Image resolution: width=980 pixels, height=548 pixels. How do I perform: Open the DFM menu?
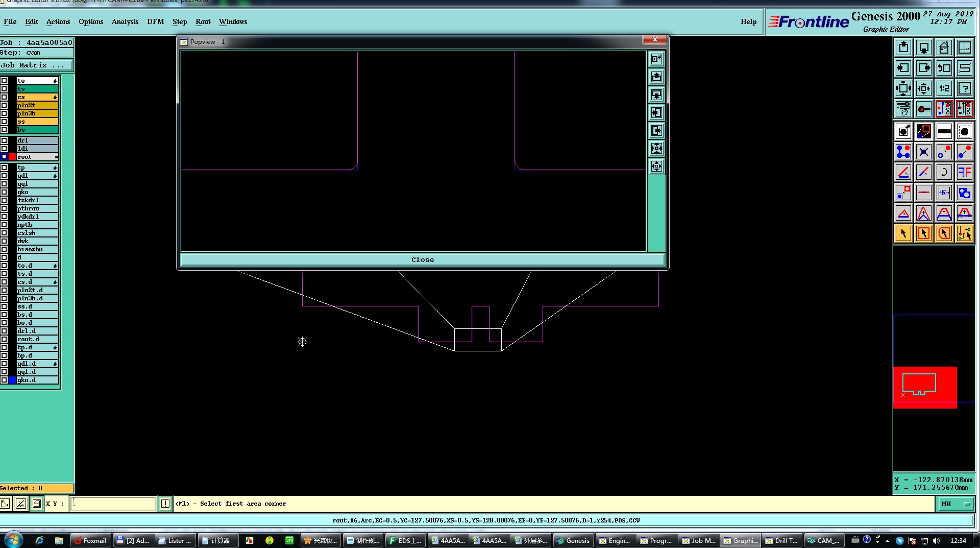[156, 21]
